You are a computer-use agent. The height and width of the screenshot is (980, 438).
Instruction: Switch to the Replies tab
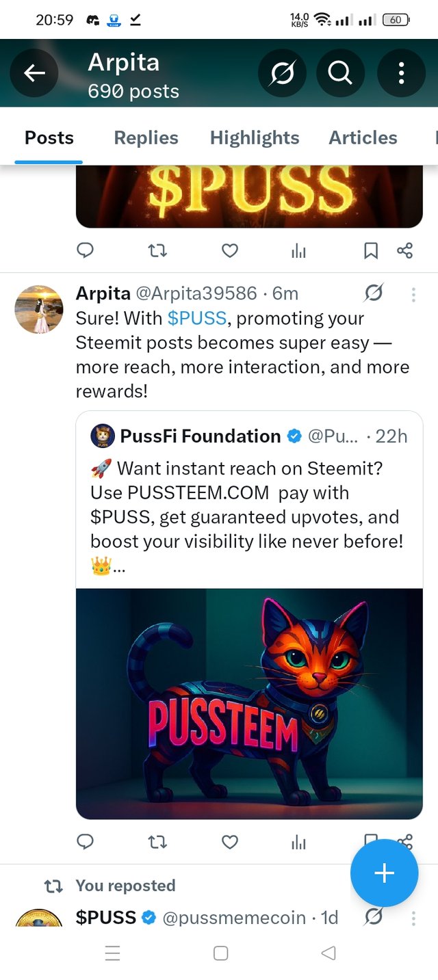click(x=146, y=137)
